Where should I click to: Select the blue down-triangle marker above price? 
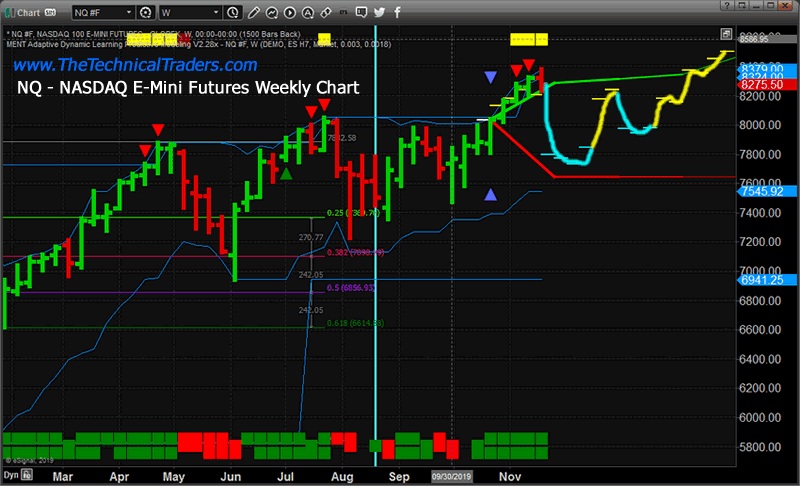click(490, 77)
